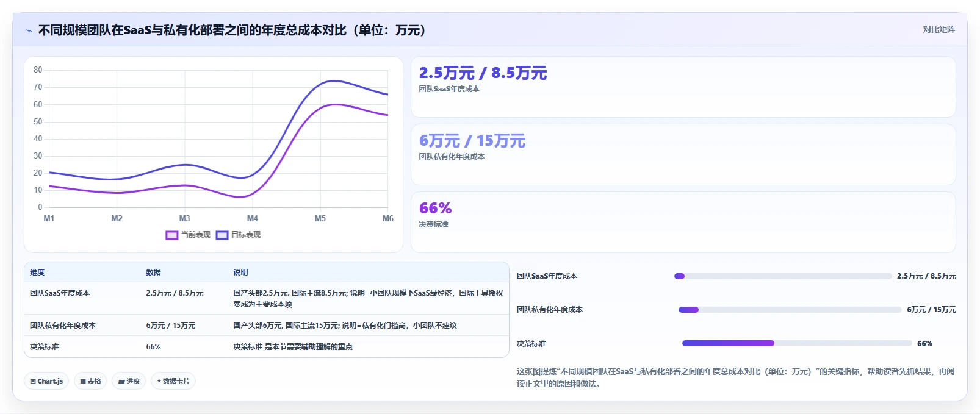The height and width of the screenshot is (414, 980).
Task: Click x-axis label M1
Action: [49, 218]
